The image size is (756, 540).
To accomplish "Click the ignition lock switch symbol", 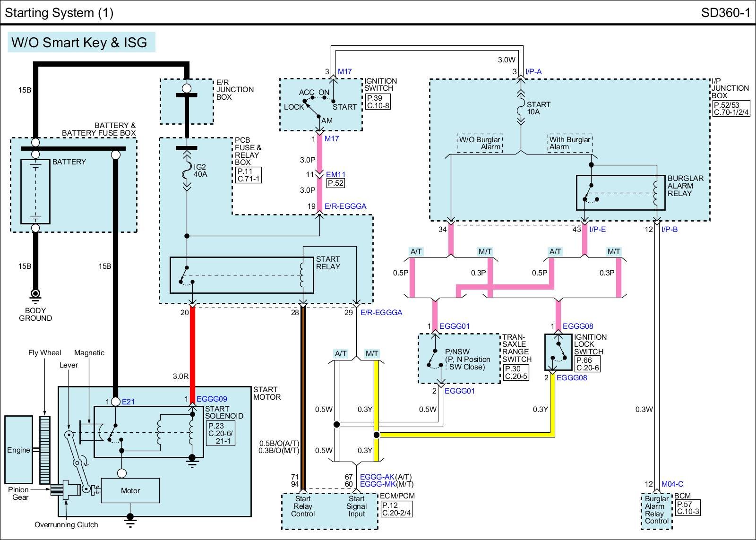I will coord(558,352).
